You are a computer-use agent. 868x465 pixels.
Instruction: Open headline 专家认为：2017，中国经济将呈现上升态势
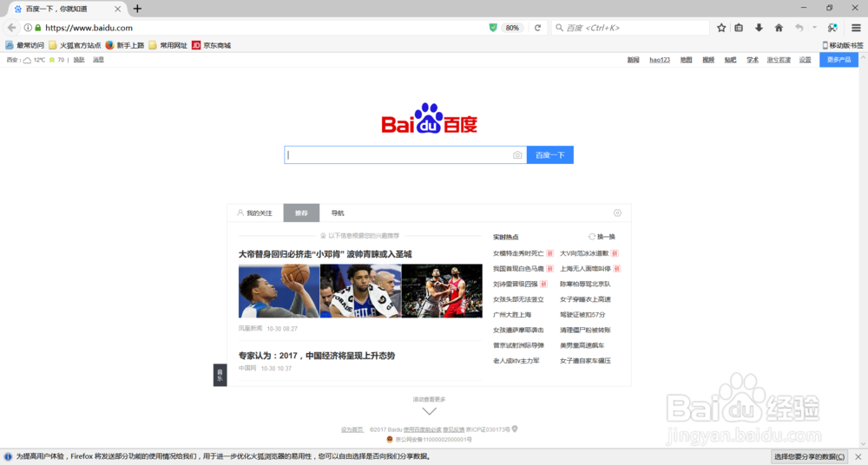[317, 356]
